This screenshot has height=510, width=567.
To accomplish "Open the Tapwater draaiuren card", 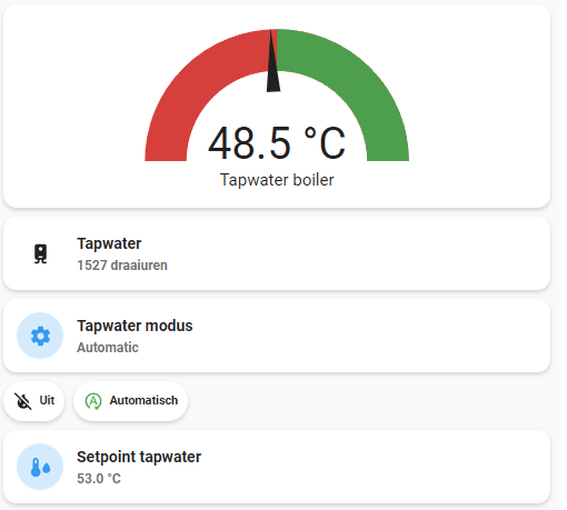I will click(277, 254).
